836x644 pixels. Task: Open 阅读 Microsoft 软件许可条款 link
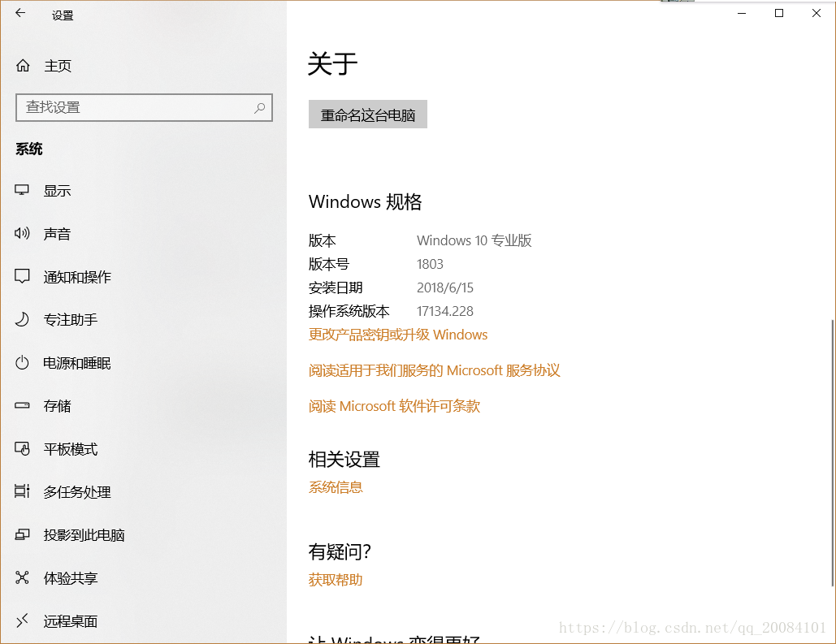coord(394,406)
